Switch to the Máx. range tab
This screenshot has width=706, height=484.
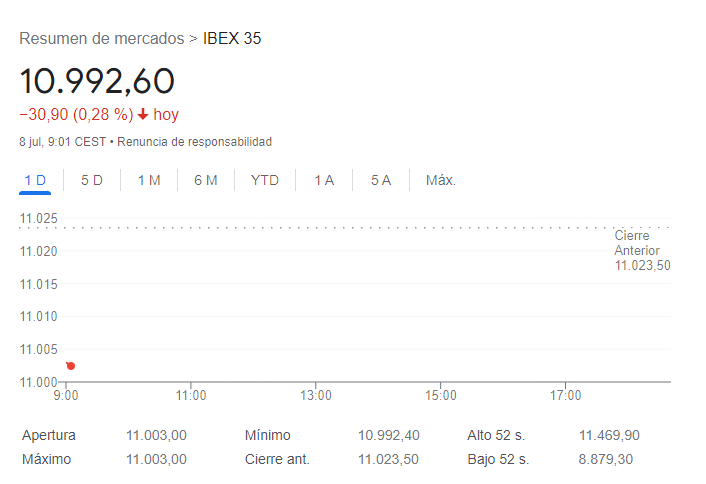[x=441, y=180]
